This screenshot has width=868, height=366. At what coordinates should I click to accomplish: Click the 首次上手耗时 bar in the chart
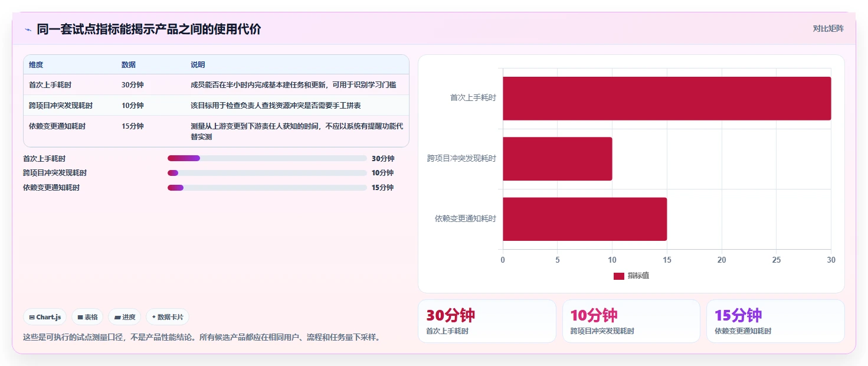point(667,99)
